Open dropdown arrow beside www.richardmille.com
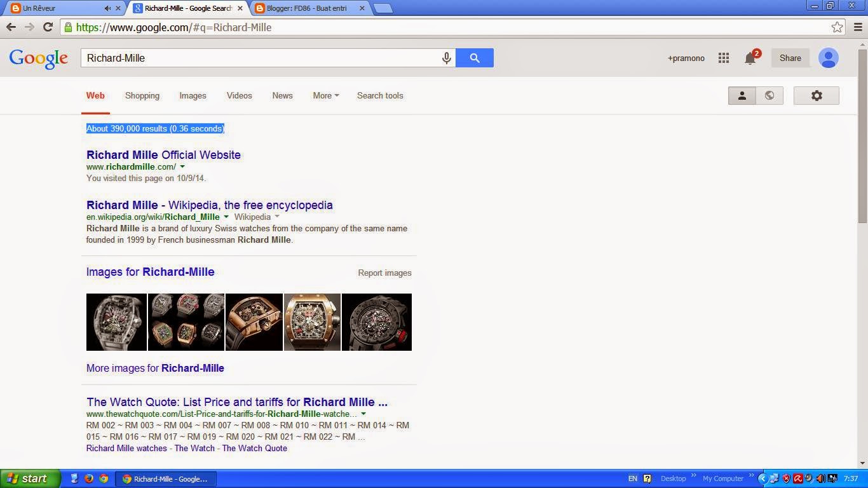Screen dimensions: 868x488 [182, 166]
